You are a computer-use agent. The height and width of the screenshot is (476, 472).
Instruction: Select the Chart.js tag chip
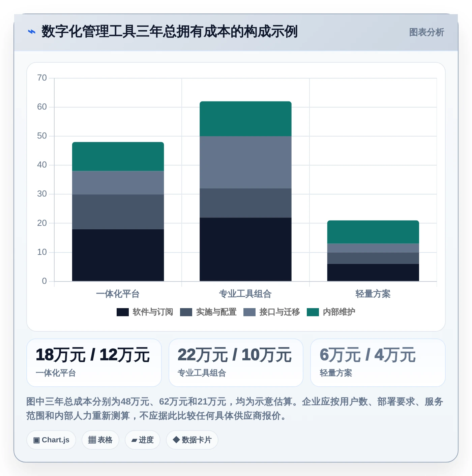[x=51, y=440]
